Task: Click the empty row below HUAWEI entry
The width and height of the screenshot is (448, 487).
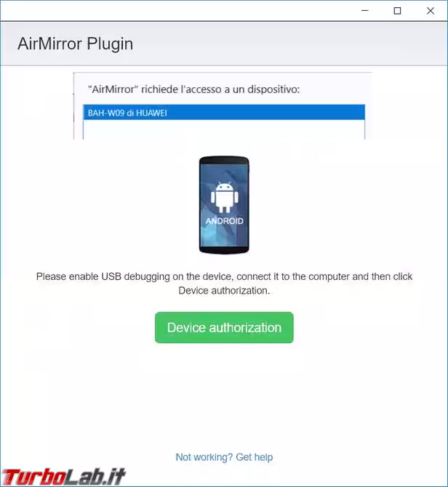Action: click(224, 129)
